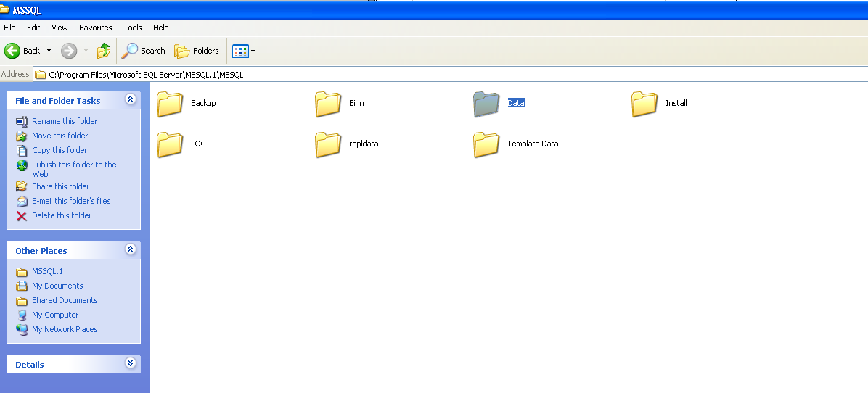Click the Rename this folder icon

click(22, 122)
